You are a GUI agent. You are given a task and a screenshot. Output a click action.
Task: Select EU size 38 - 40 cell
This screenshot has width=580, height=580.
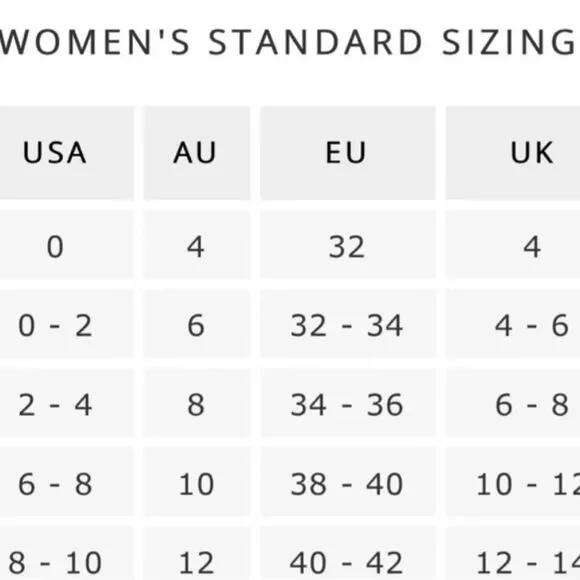[348, 482]
